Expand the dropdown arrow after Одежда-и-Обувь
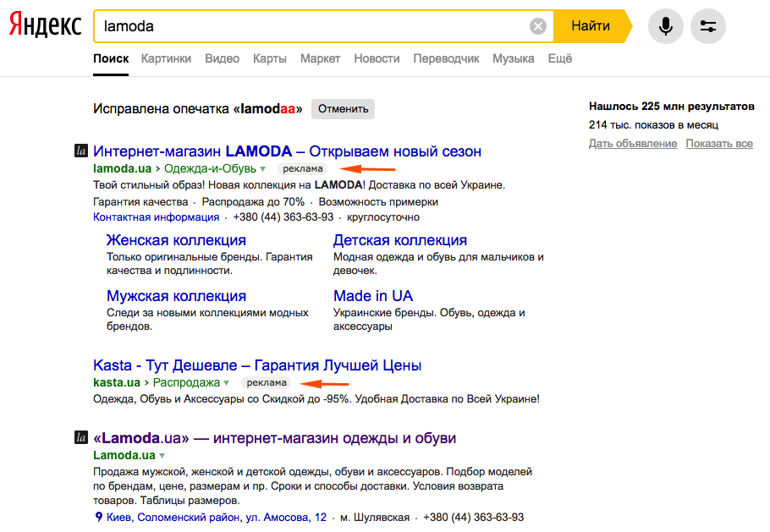Screen dimensions: 770x532 pos(262,169)
